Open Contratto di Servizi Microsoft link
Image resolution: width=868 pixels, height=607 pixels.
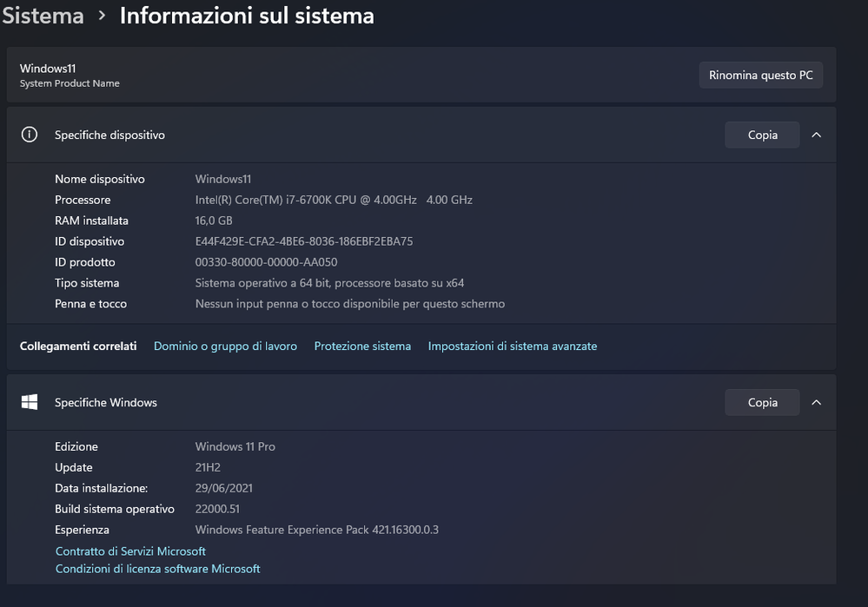tap(130, 551)
